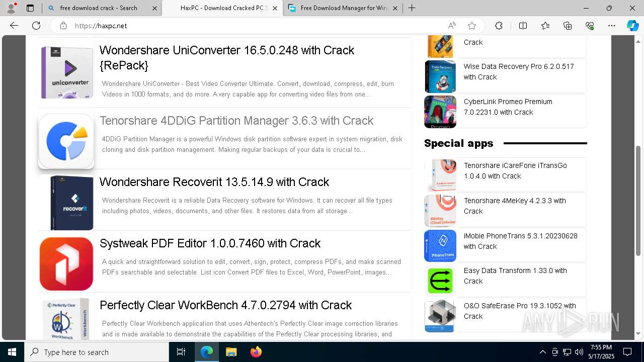Open a new browser tab

(x=412, y=8)
